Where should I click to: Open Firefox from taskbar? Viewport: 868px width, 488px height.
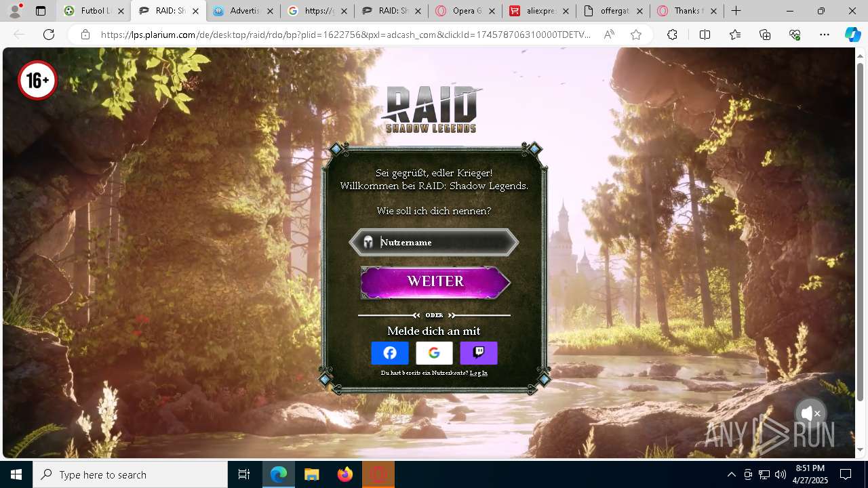(345, 474)
